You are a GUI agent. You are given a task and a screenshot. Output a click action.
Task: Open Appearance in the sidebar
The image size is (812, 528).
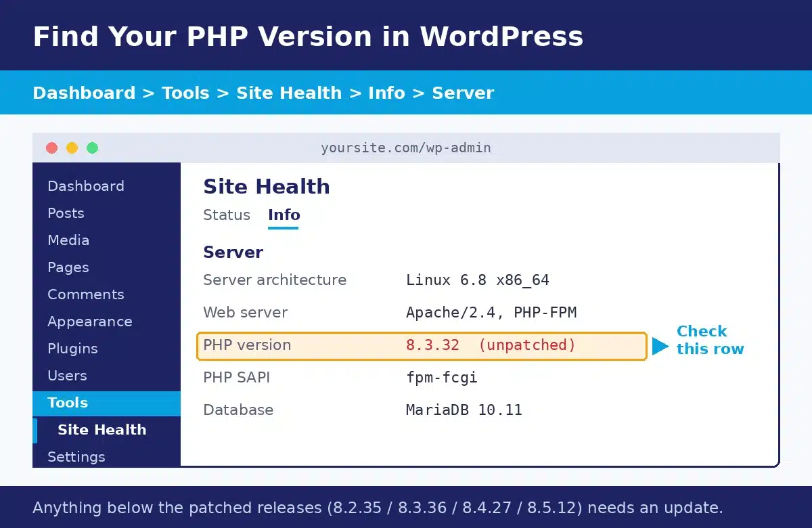coord(90,322)
